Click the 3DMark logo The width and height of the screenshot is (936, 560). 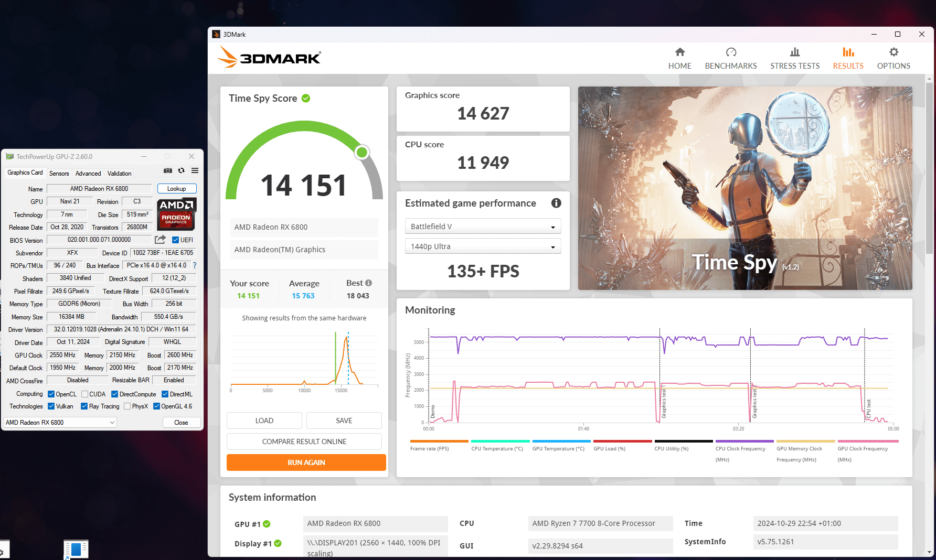coord(269,57)
